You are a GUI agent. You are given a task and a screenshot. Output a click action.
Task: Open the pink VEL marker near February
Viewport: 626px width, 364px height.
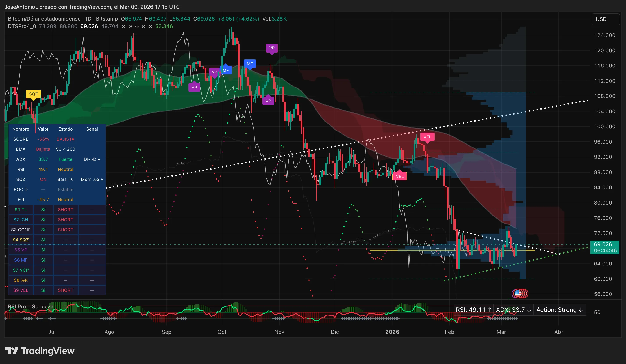tap(428, 137)
